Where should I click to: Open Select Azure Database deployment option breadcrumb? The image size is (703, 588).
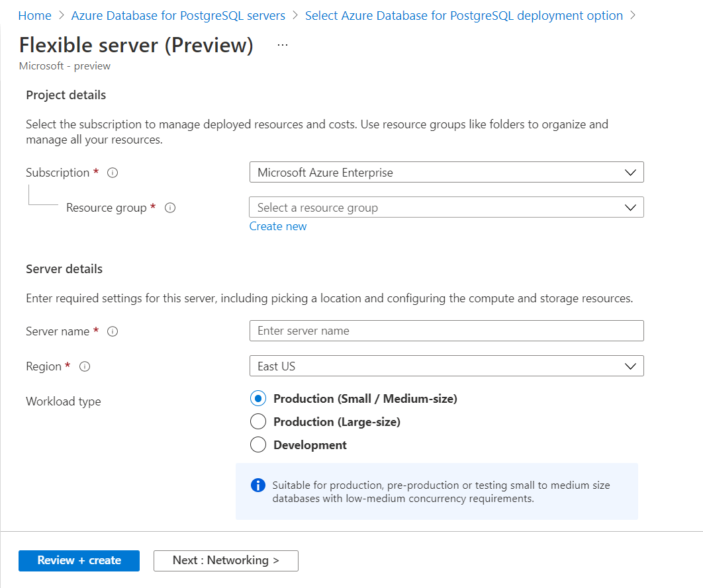(463, 15)
